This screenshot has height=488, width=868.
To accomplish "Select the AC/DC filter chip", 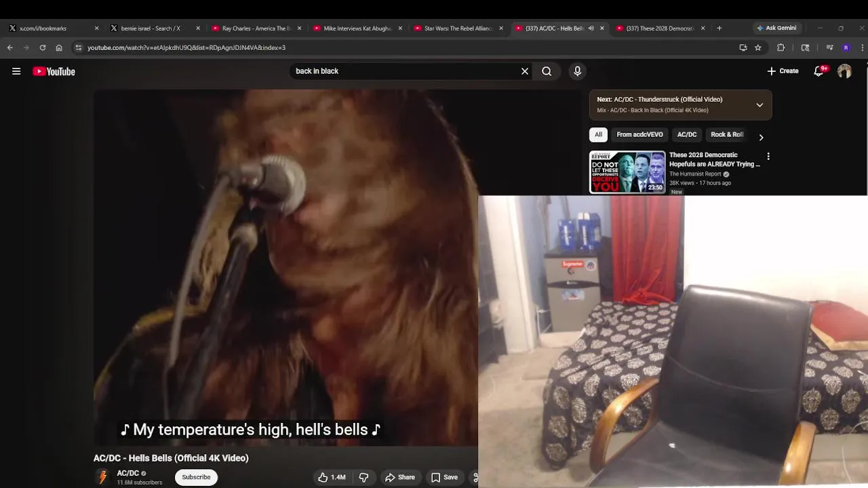I will click(687, 134).
